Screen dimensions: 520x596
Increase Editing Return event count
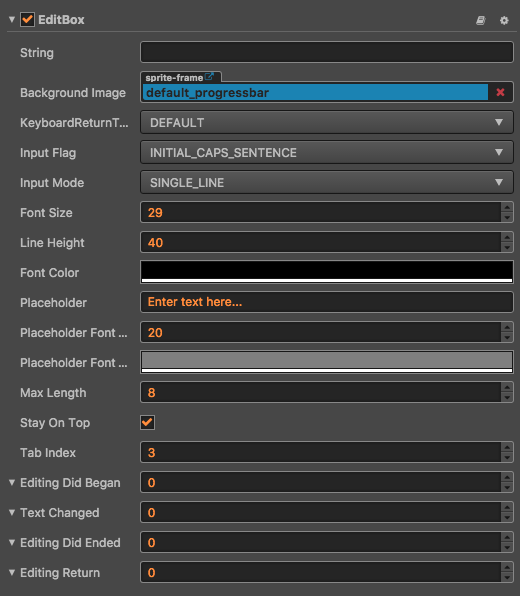click(x=507, y=567)
